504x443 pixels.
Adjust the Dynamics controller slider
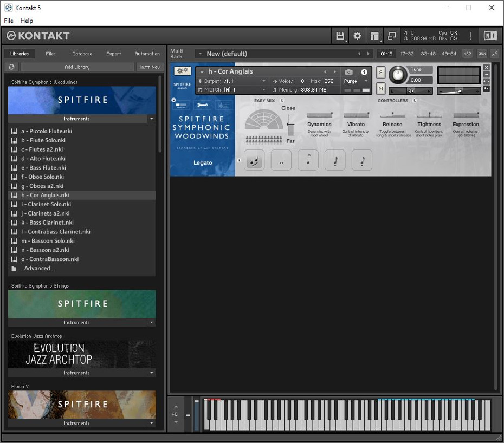[x=320, y=115]
